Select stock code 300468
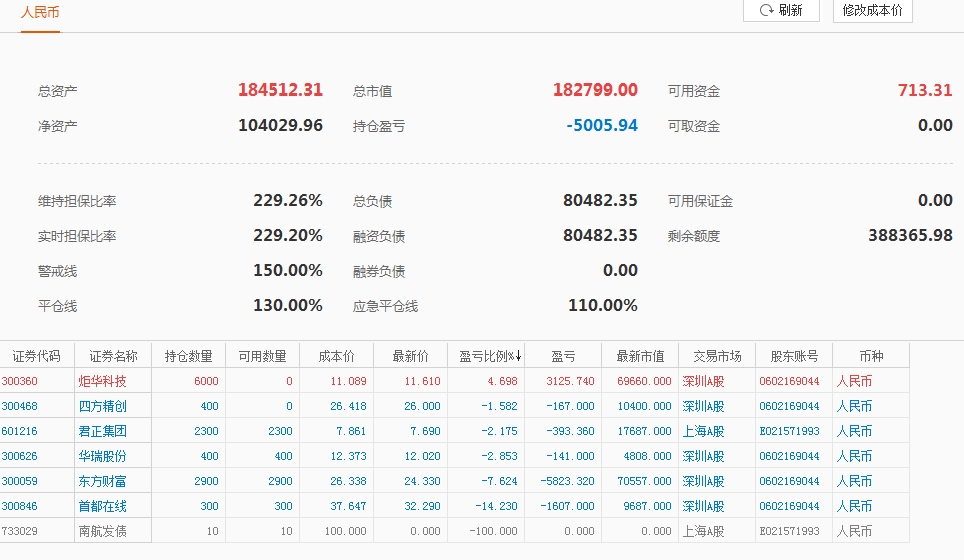The width and height of the screenshot is (964, 560). point(20,406)
